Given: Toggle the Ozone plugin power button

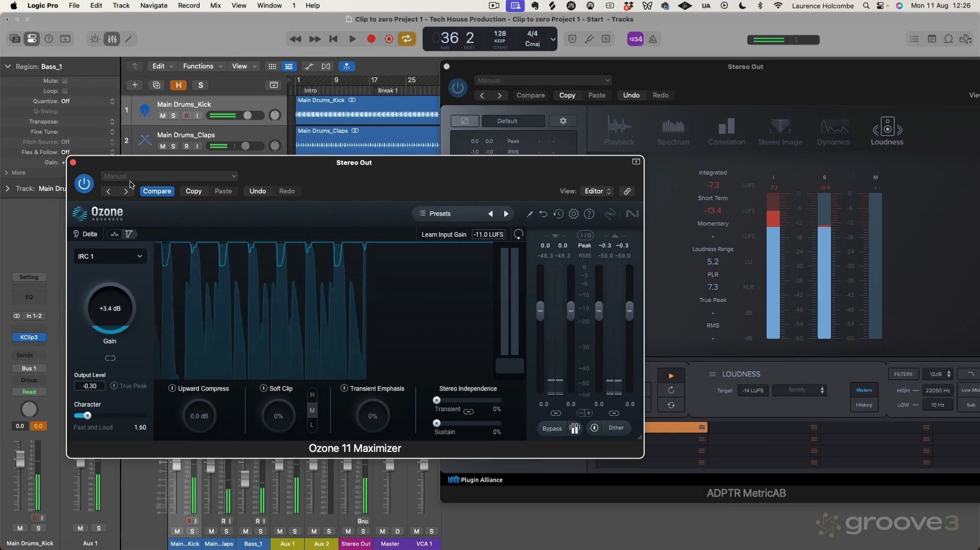Looking at the screenshot, I should click(84, 184).
